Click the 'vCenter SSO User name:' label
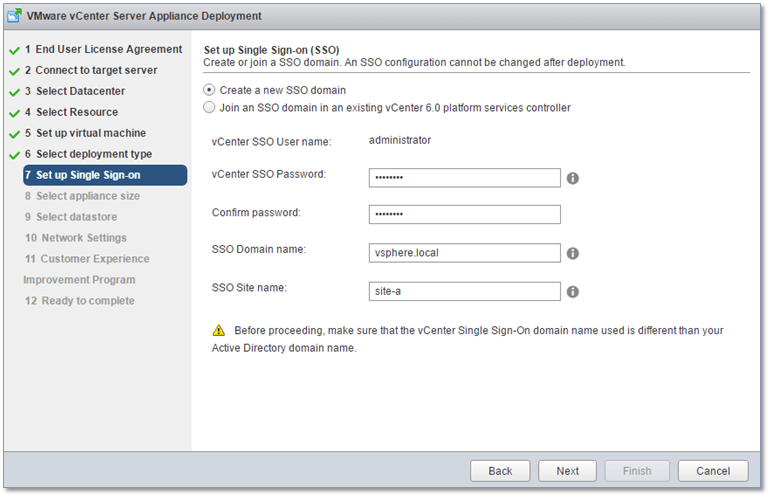Screen dimensions: 770x497 click(272, 142)
